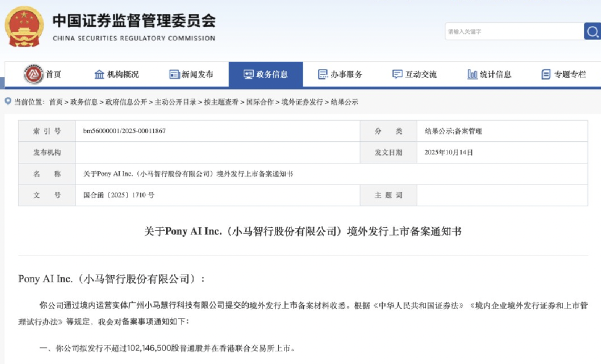Focus the keyword search input field
The width and height of the screenshot is (601, 364).
click(514, 31)
